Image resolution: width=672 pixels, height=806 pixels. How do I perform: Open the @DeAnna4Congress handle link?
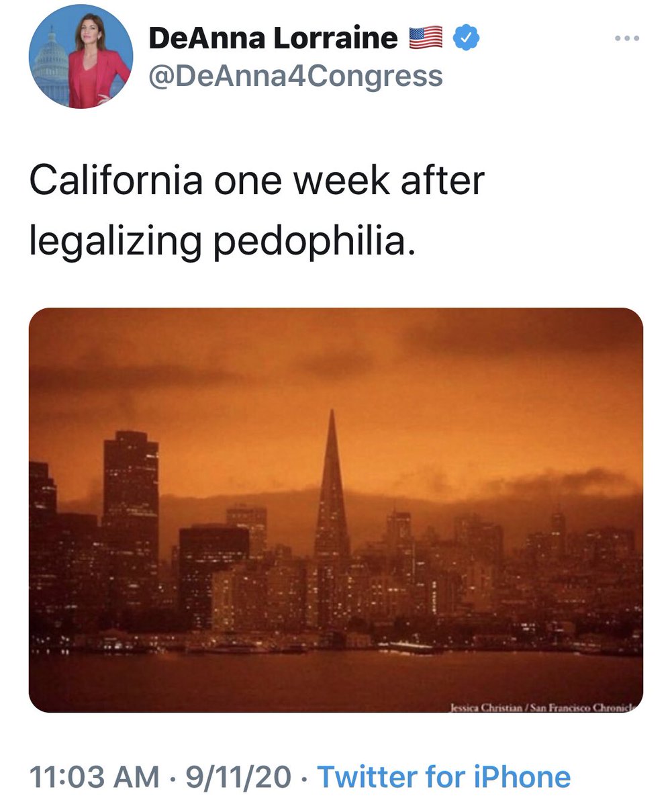[295, 77]
